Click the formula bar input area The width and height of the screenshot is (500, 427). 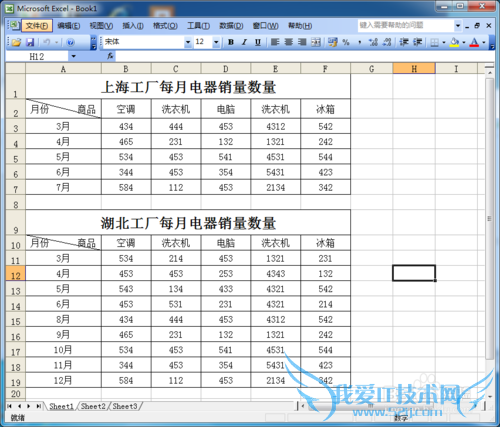pos(305,56)
